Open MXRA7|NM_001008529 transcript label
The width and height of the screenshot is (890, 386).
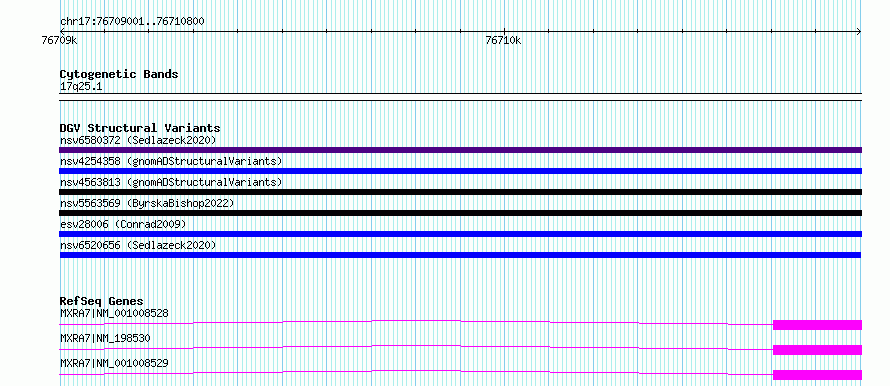pos(114,363)
